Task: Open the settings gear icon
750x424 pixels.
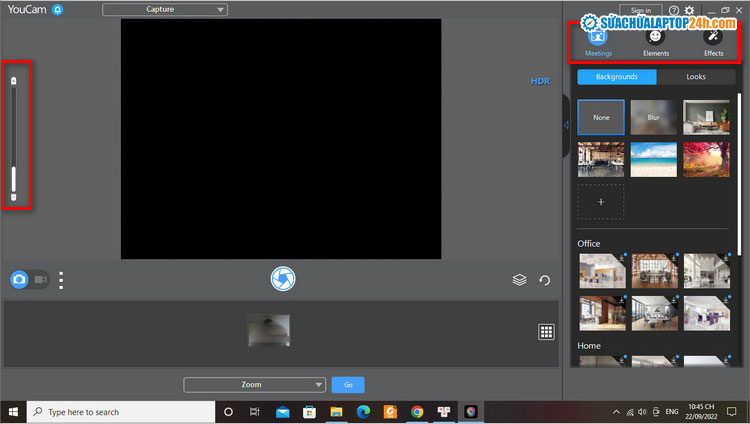Action: click(x=689, y=10)
